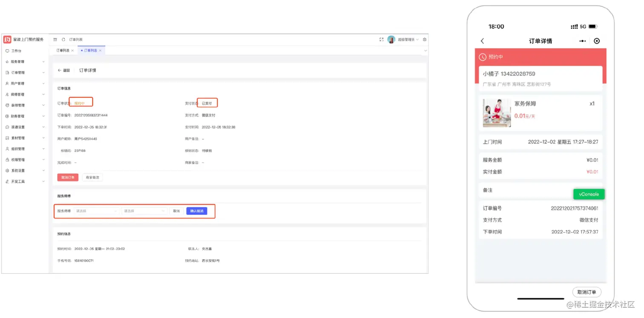The width and height of the screenshot is (644, 318).
Task: Tap the clock icon beside 预约中 on phone
Action: 483,57
